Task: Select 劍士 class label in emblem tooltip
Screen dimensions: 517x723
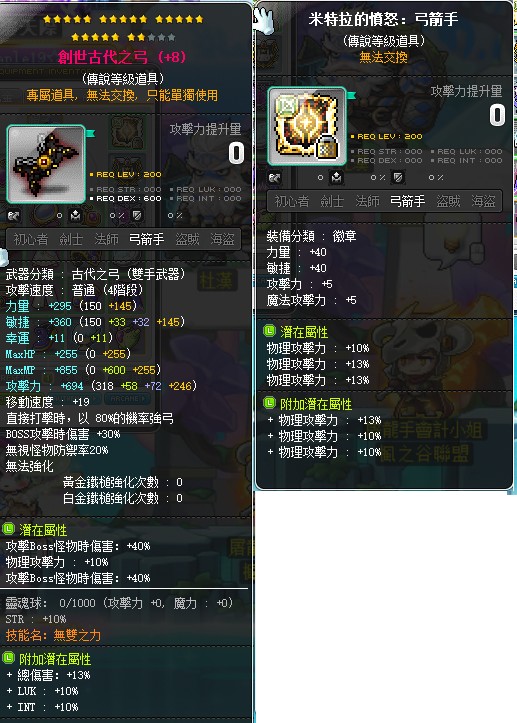Action: [332, 201]
